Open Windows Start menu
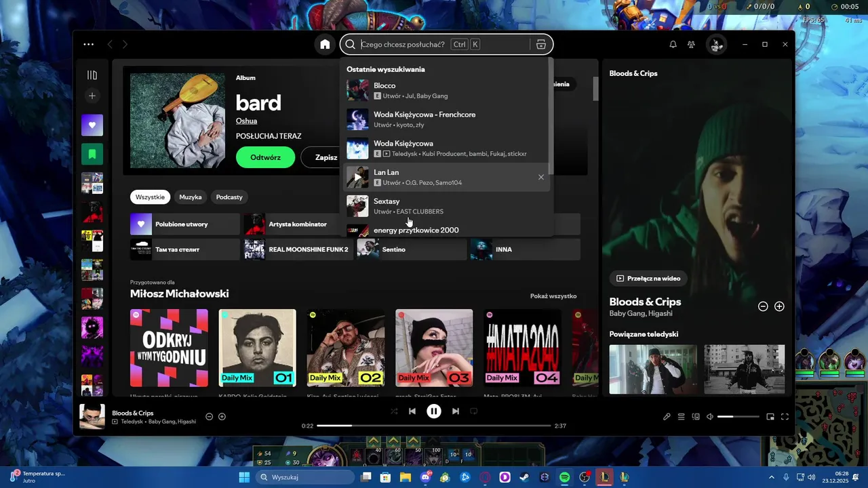 coord(244,478)
